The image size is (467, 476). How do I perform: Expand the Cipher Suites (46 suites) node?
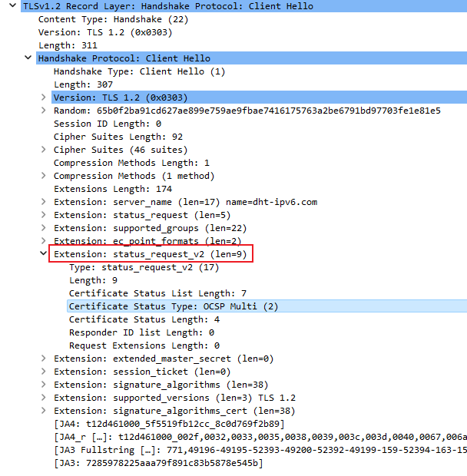[x=44, y=150]
